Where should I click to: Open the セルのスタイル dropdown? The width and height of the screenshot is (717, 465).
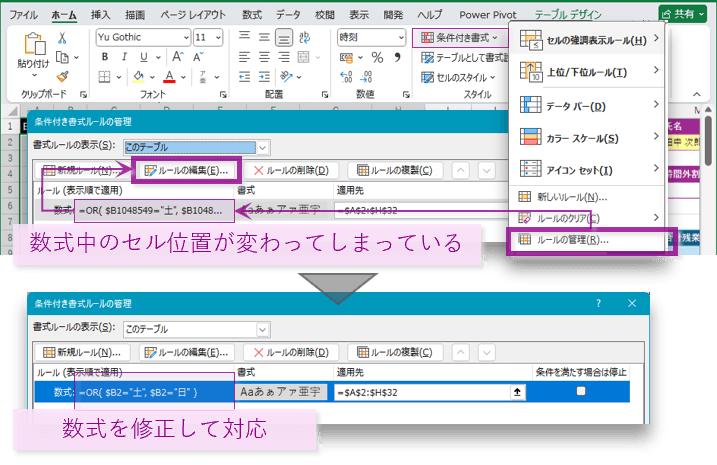coord(458,77)
